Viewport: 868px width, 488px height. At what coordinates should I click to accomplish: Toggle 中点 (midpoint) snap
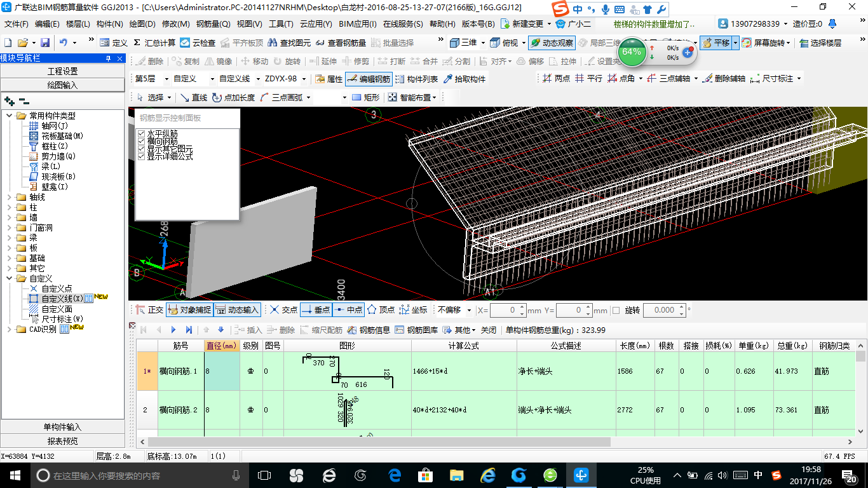(x=348, y=310)
